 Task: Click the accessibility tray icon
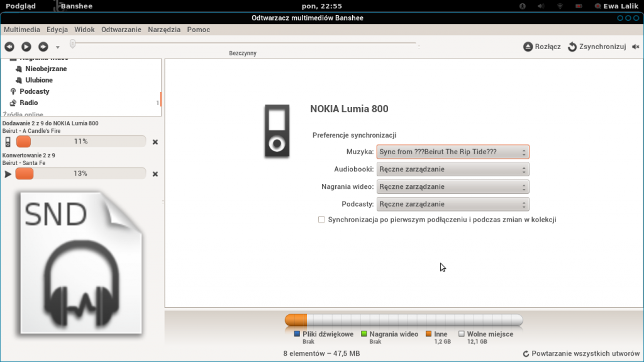tap(523, 6)
